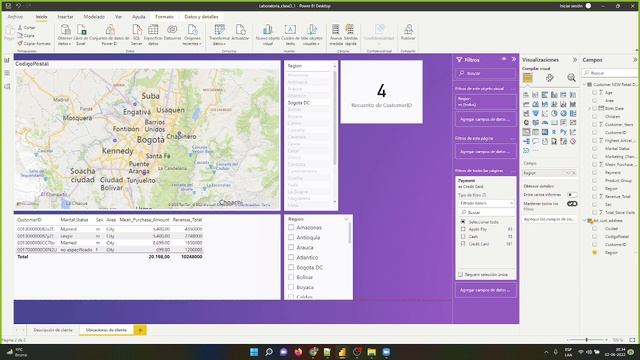640x360 pixels.
Task: Select the funnel visualization icon
Action: (x=536, y=113)
